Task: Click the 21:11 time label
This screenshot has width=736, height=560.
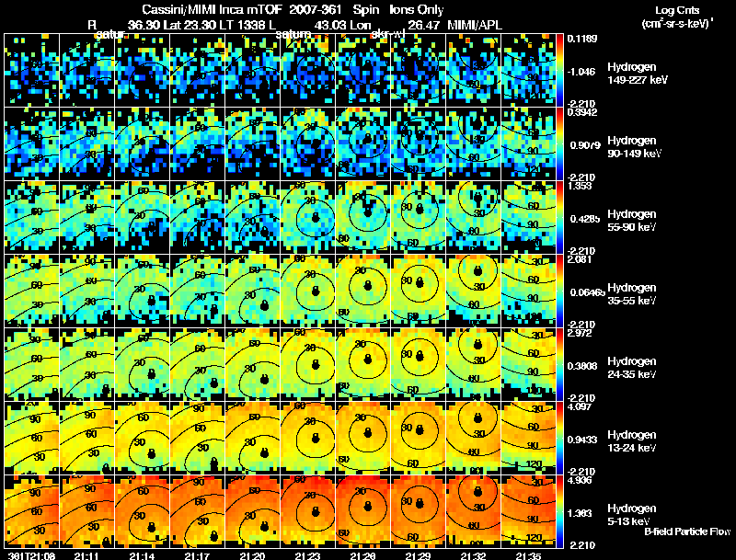Action: 86,556
